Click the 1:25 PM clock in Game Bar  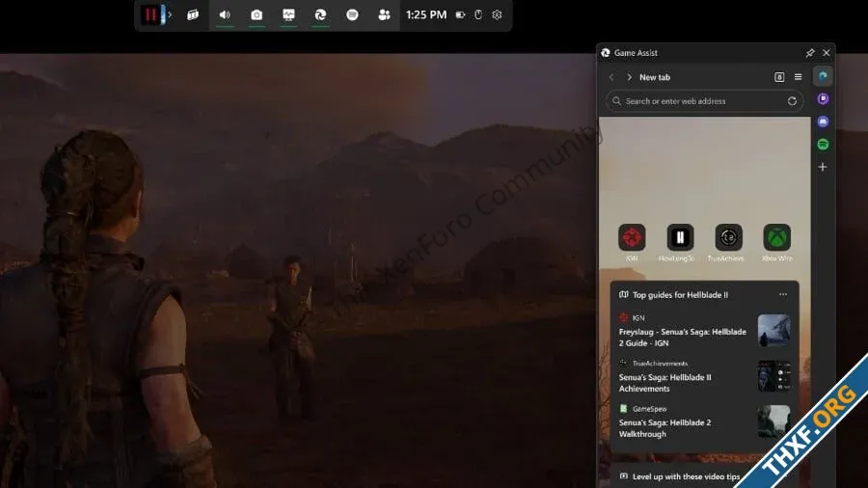(x=426, y=14)
